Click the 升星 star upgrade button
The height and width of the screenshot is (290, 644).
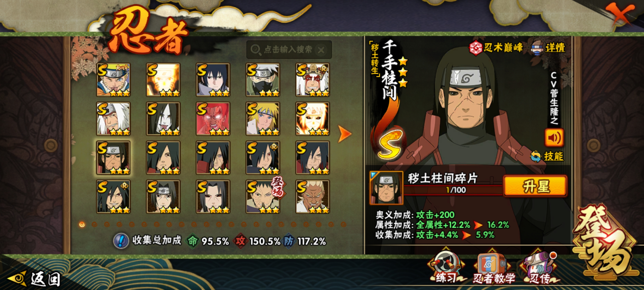click(535, 186)
